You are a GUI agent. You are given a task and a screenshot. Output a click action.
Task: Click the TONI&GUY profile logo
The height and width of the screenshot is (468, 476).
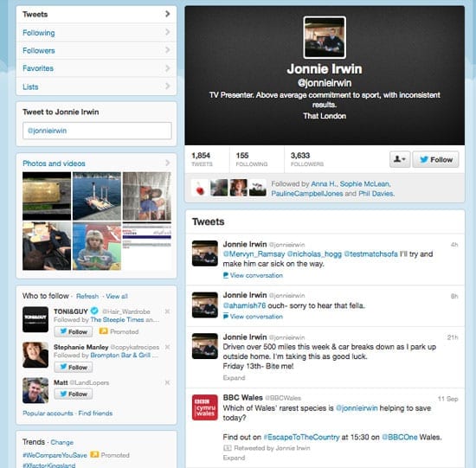tap(35, 319)
